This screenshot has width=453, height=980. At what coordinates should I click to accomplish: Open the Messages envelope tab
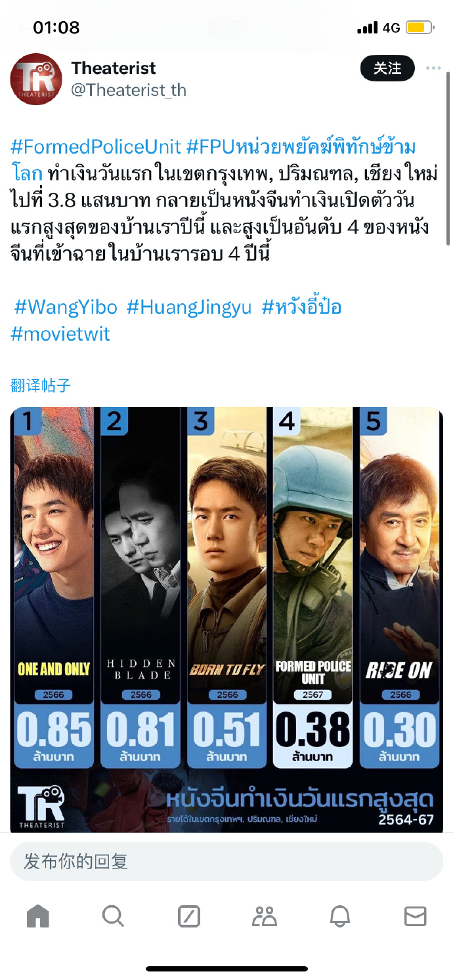[415, 916]
